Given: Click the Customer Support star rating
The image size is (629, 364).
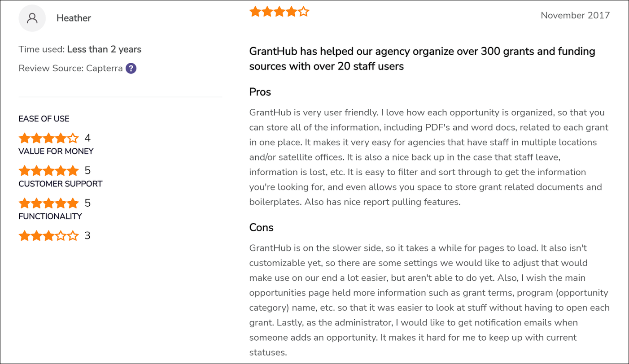Looking at the screenshot, I should 48,203.
